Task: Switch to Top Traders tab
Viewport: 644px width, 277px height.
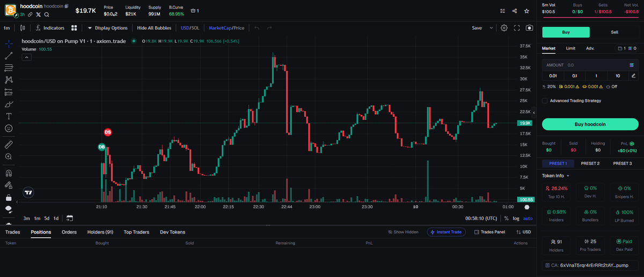Action: click(136, 232)
